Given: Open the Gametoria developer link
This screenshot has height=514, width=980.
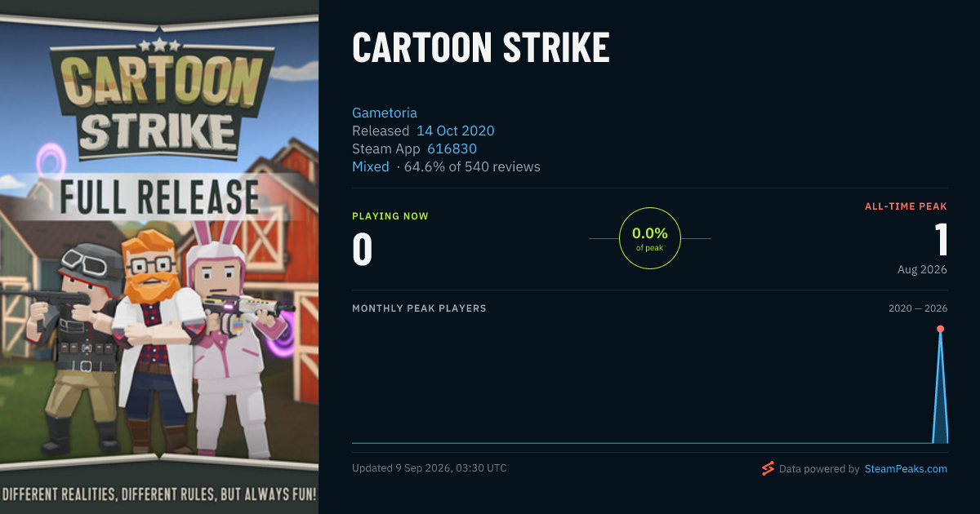Looking at the screenshot, I should (385, 113).
